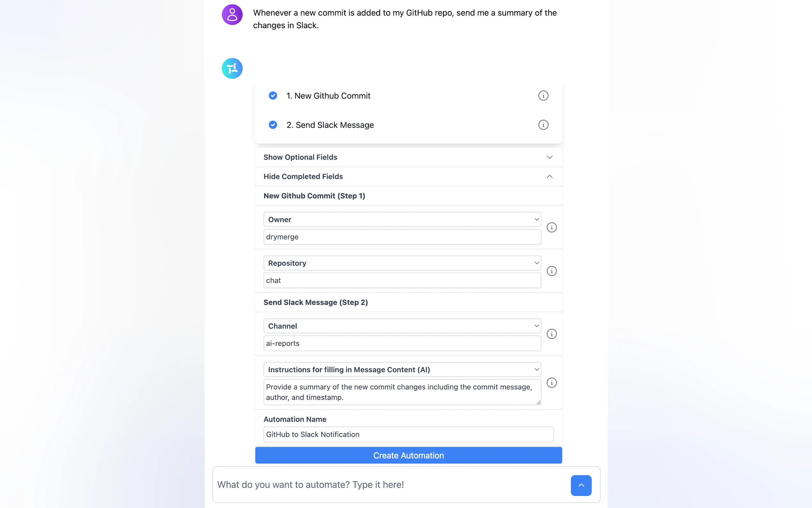Open info icon beside Channel field

pyautogui.click(x=551, y=334)
